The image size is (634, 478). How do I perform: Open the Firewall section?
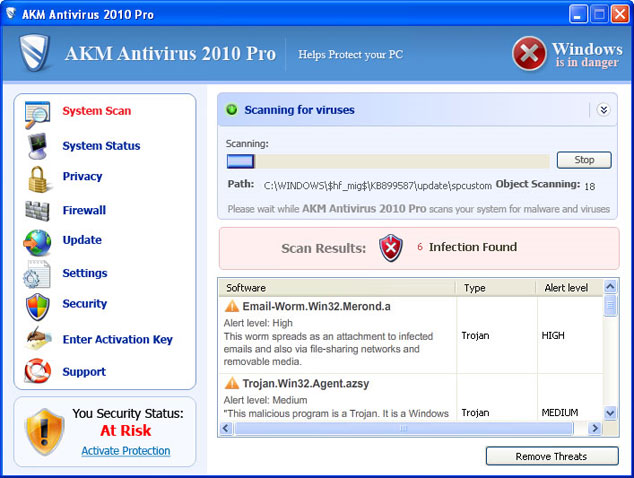(84, 210)
